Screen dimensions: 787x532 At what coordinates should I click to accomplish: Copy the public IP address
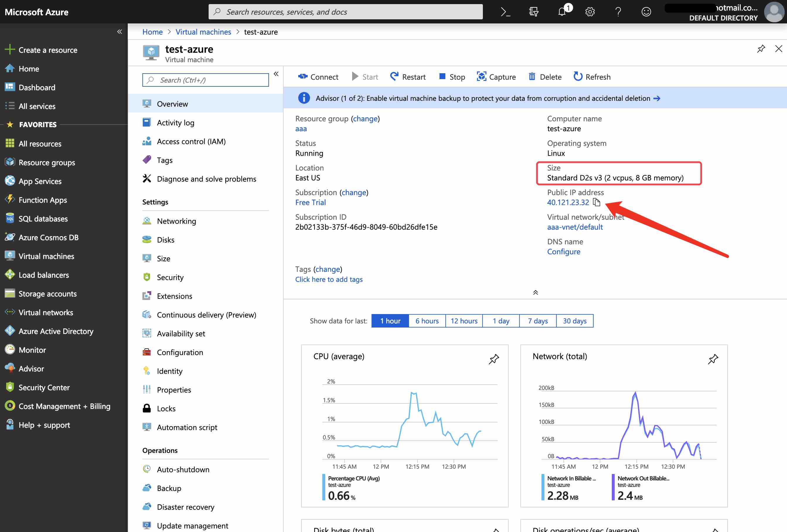[597, 202]
